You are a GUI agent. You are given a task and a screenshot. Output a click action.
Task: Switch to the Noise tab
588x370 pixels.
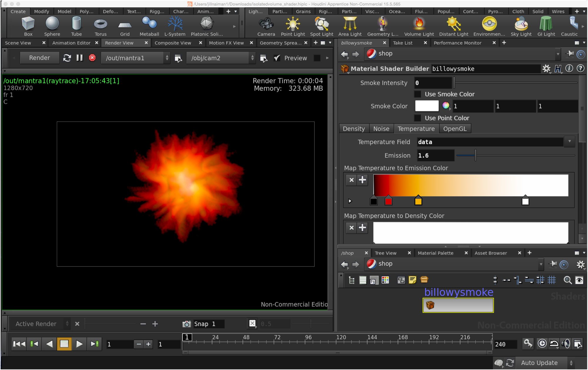click(381, 128)
